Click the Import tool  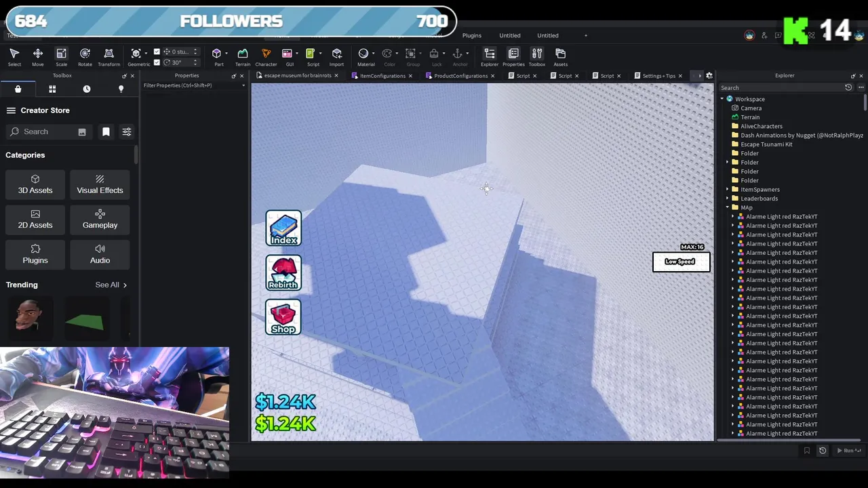pyautogui.click(x=336, y=57)
